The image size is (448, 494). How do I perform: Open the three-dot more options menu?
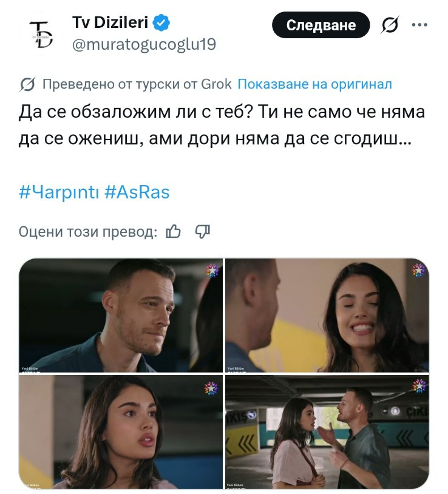pyautogui.click(x=419, y=24)
